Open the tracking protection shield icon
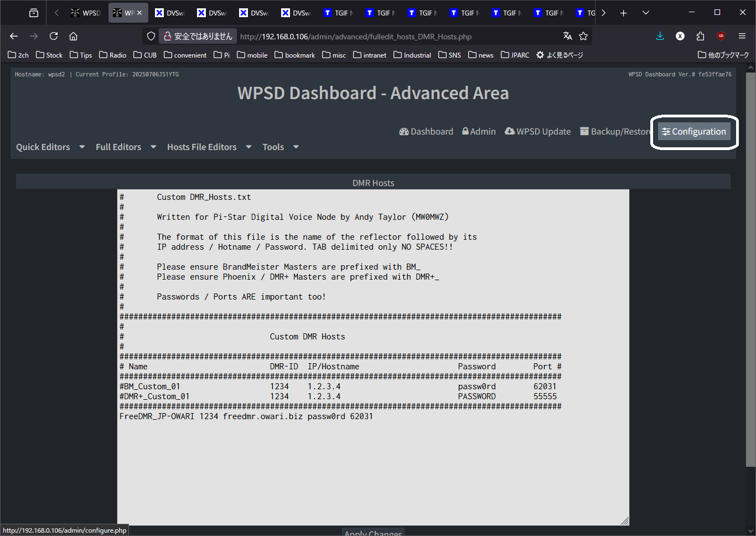This screenshot has height=536, width=756. pos(151,36)
